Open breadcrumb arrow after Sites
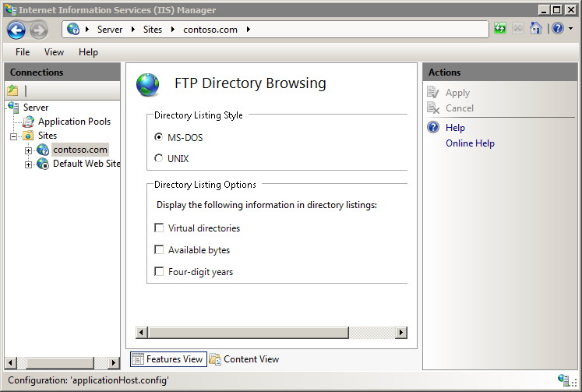This screenshot has height=392, width=582. 173,29
